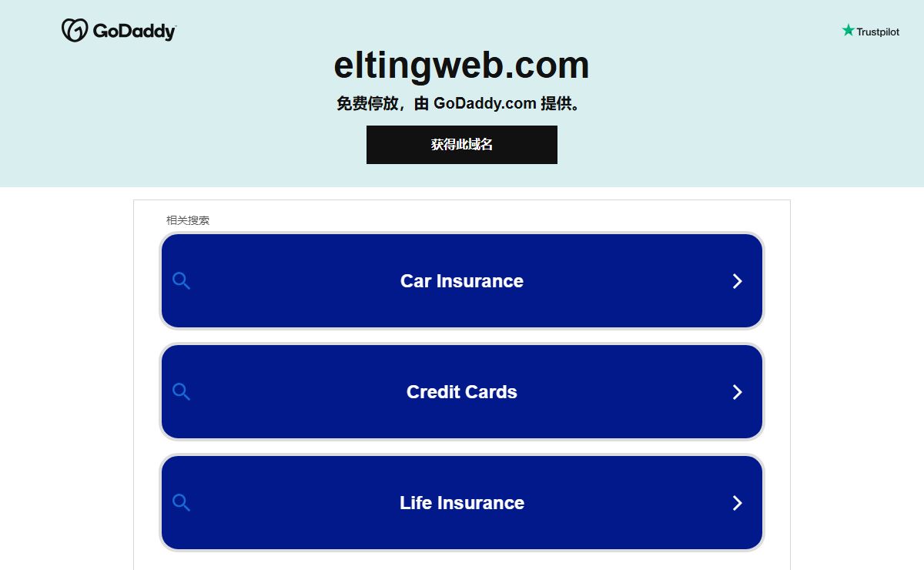Open the Car Insurance search link
This screenshot has width=924, height=570.
[462, 281]
